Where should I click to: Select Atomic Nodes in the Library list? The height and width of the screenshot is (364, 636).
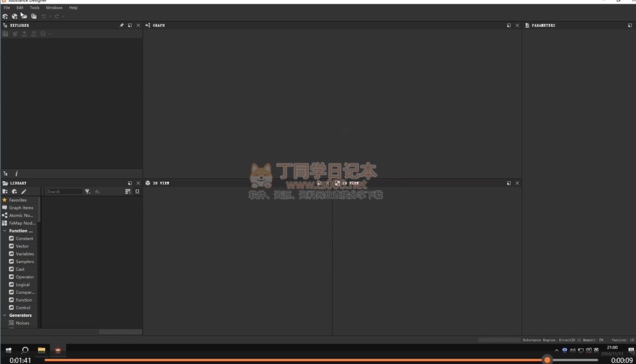point(19,215)
